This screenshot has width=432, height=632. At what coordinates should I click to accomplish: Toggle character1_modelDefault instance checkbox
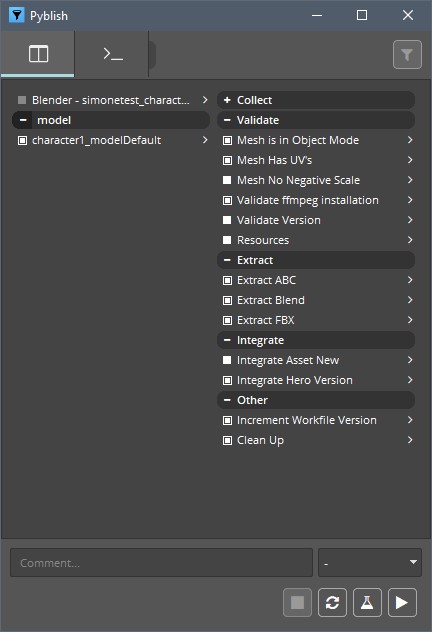click(x=22, y=140)
